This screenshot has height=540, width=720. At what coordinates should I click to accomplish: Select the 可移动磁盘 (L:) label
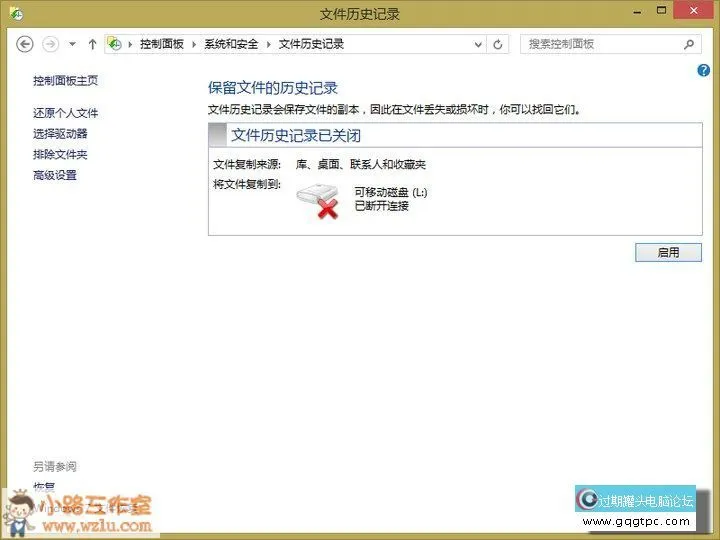click(391, 192)
